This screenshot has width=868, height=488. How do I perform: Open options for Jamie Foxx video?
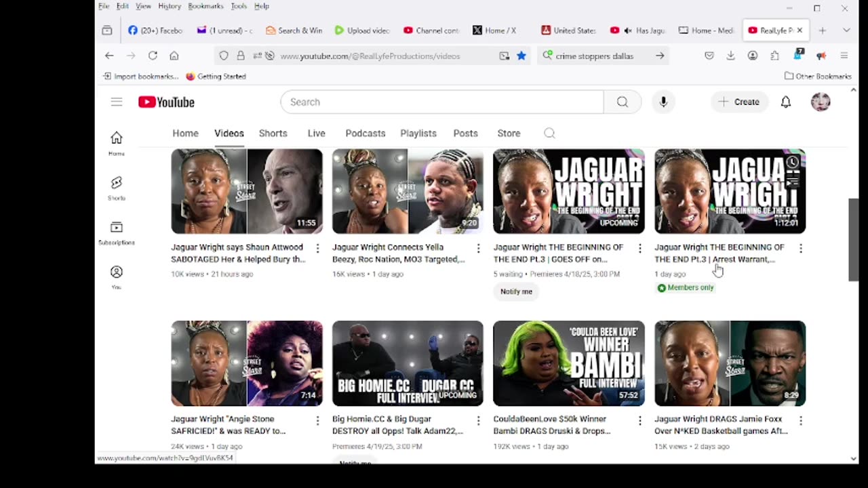point(801,421)
